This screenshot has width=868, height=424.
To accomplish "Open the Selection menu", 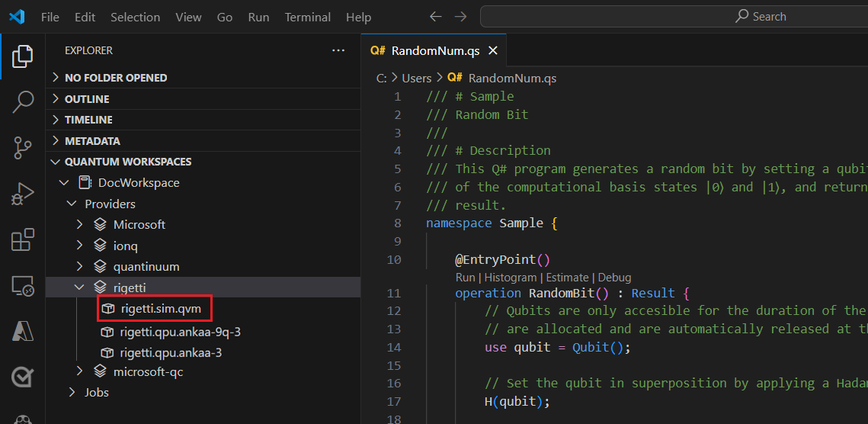I will pyautogui.click(x=136, y=18).
